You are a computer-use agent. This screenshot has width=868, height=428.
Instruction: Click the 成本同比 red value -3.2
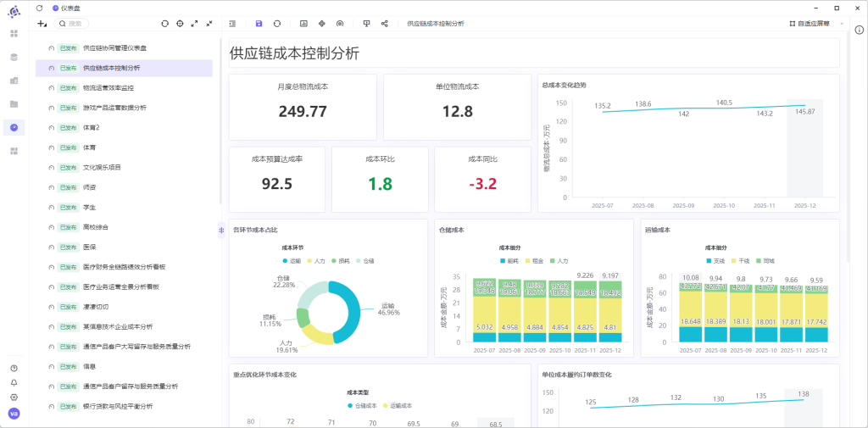coord(482,184)
